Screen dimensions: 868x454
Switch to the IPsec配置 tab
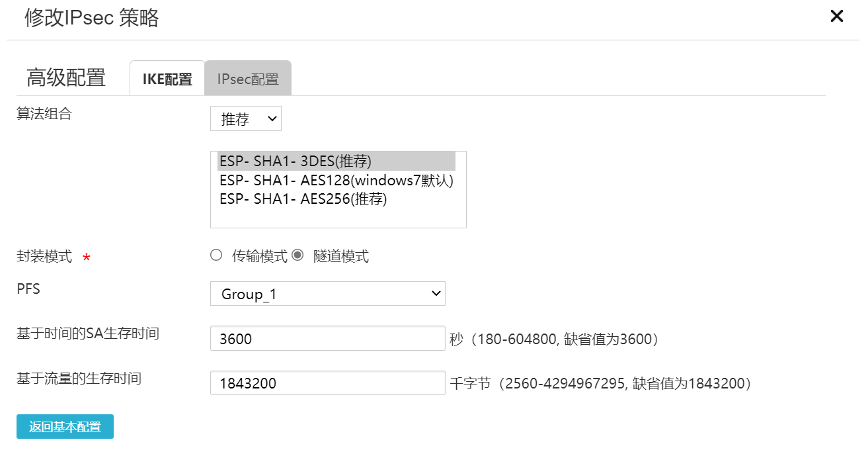click(248, 79)
